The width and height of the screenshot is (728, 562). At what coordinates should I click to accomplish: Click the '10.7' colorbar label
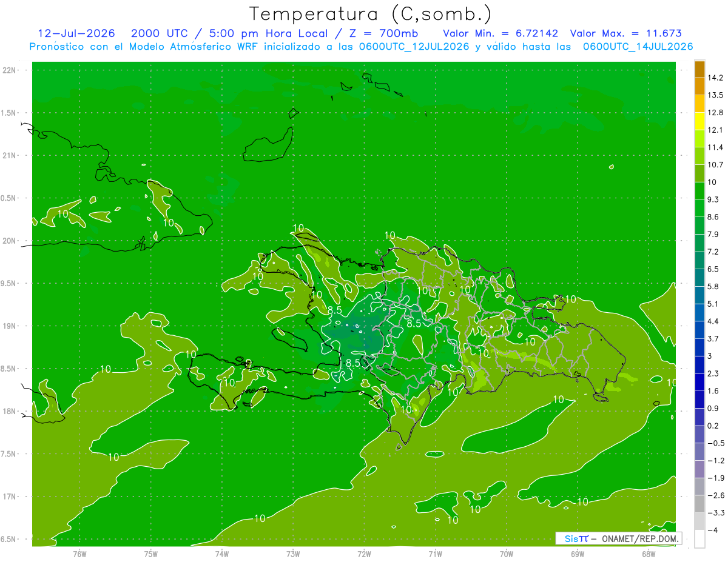(716, 165)
